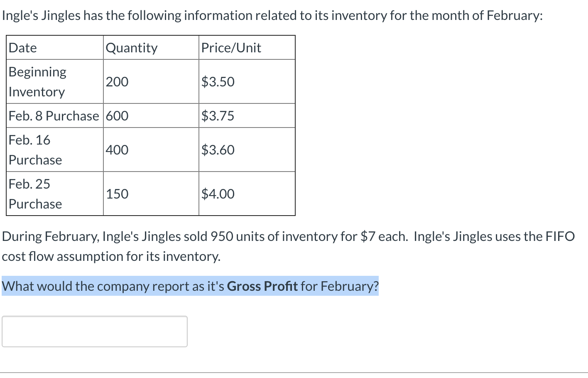Click the 400 quantity cell
The height and width of the screenshot is (378, 588).
151,150
